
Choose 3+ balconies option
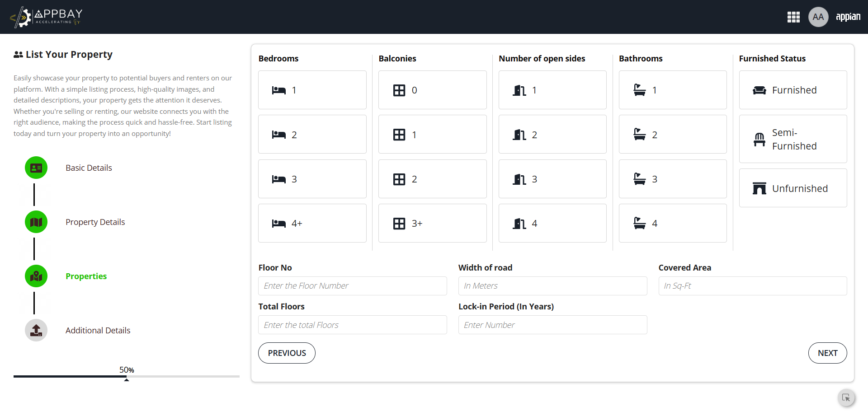433,224
